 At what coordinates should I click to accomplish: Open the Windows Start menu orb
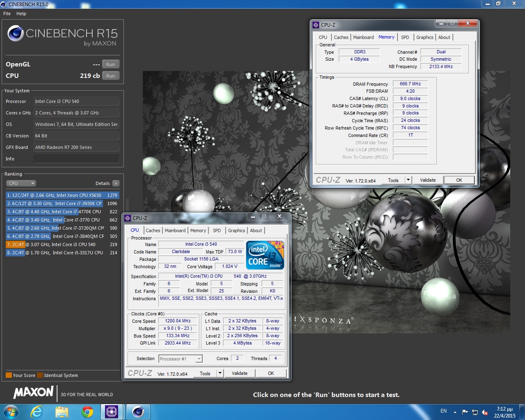click(x=11, y=411)
